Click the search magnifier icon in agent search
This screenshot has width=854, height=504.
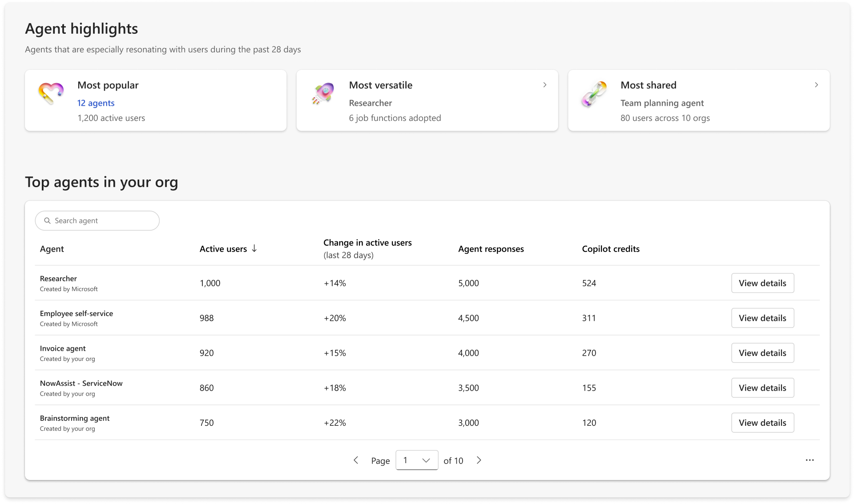click(47, 221)
